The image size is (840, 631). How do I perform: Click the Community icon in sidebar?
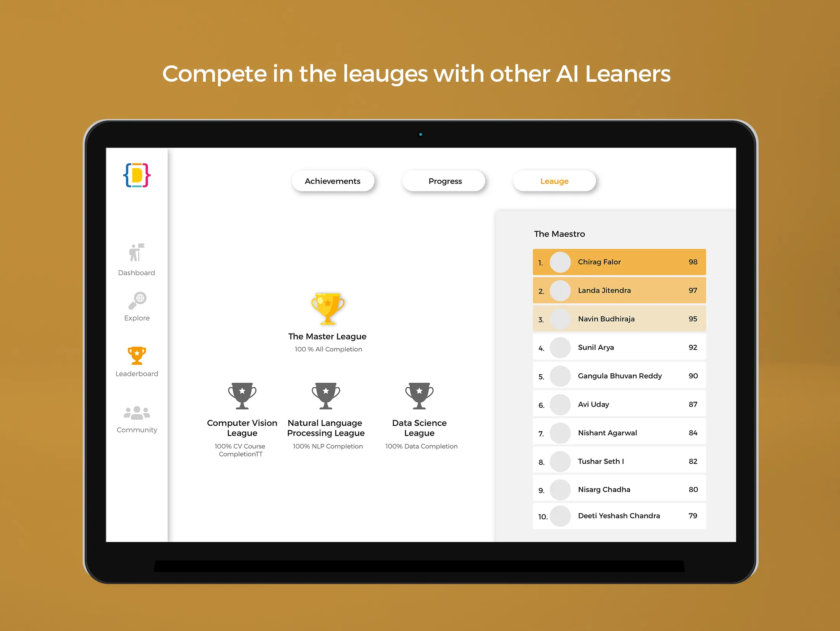136,414
